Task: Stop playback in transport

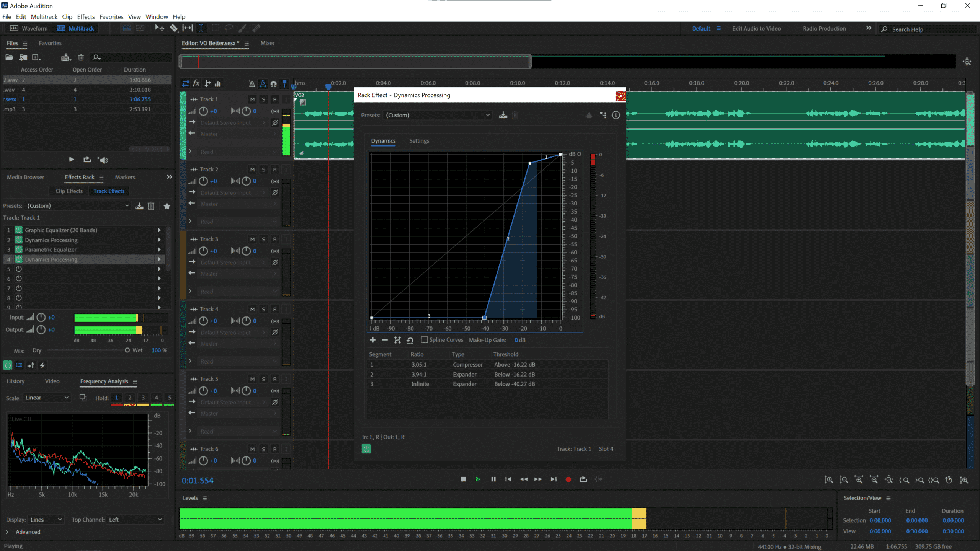Action: coord(463,479)
